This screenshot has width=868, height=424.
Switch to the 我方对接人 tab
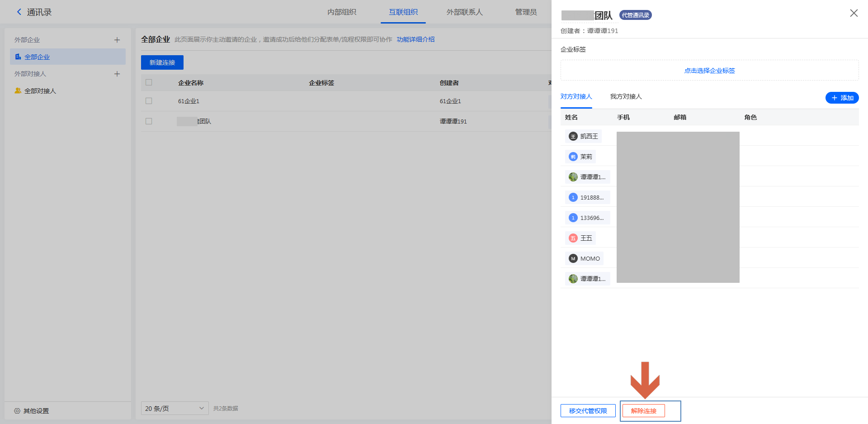coord(626,96)
